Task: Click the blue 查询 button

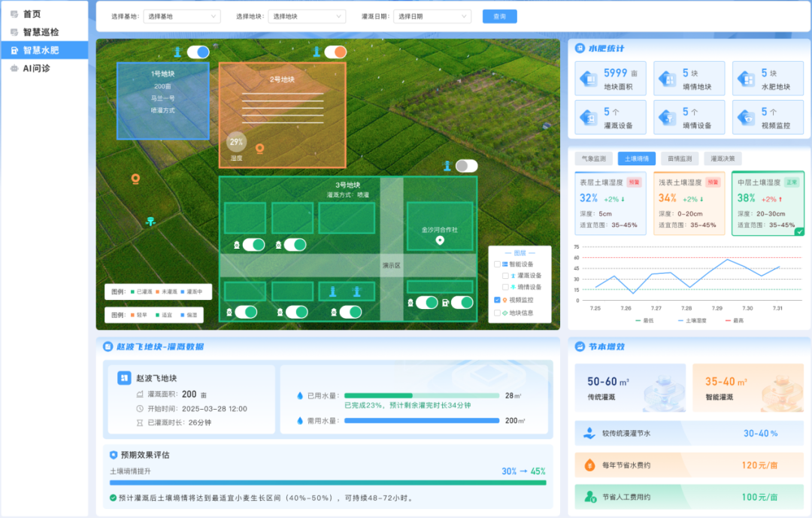Action: pos(500,17)
